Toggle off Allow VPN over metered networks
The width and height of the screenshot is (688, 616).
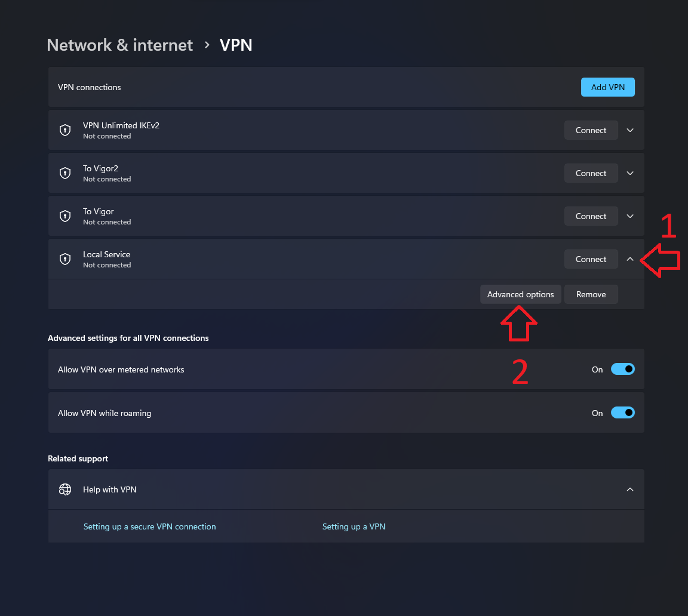tap(622, 369)
